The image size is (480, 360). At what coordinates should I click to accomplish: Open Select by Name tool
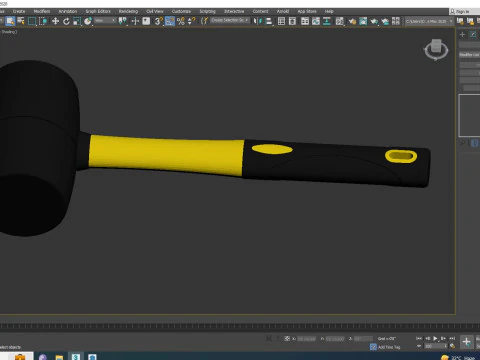click(x=21, y=21)
